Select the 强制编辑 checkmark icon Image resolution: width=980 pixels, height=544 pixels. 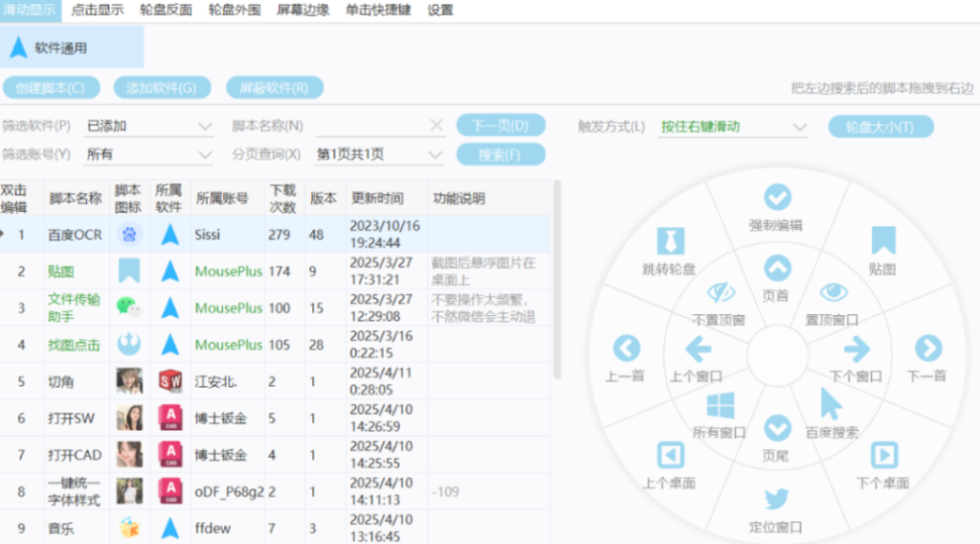[777, 197]
